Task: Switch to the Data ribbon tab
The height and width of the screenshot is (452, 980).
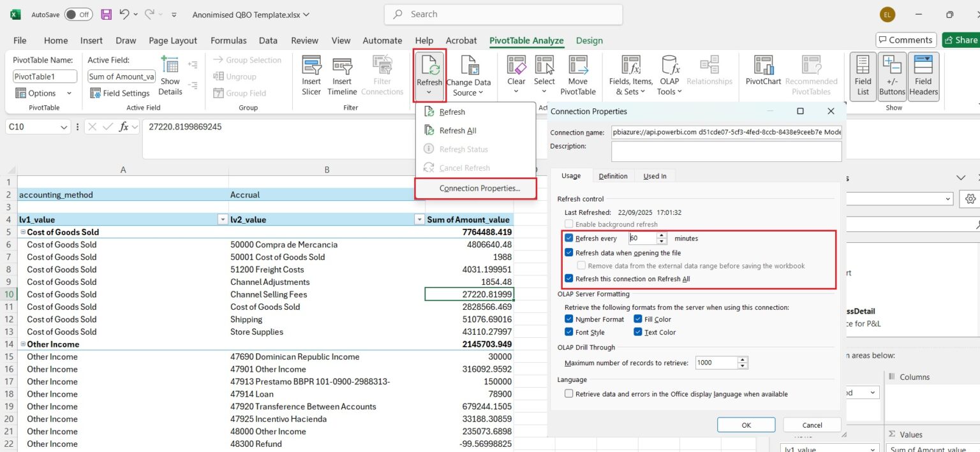Action: [268, 40]
